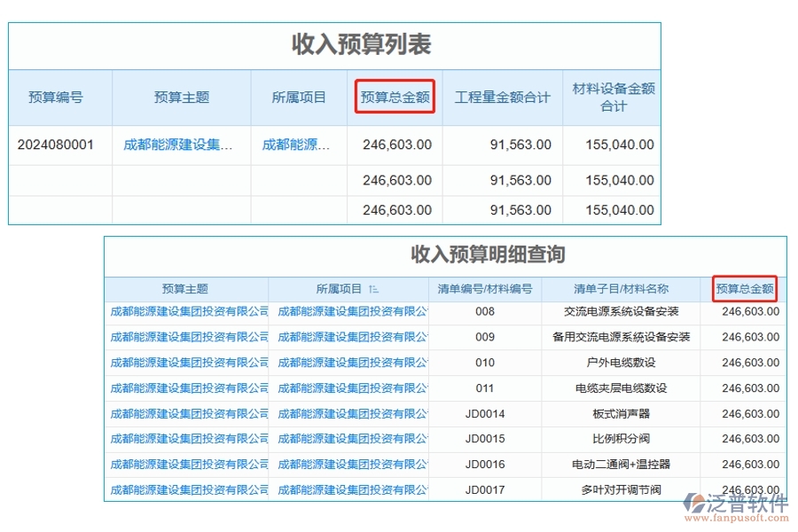Click the 材料设备金额合计 column header
The height and width of the screenshot is (532, 798).
click(x=613, y=98)
